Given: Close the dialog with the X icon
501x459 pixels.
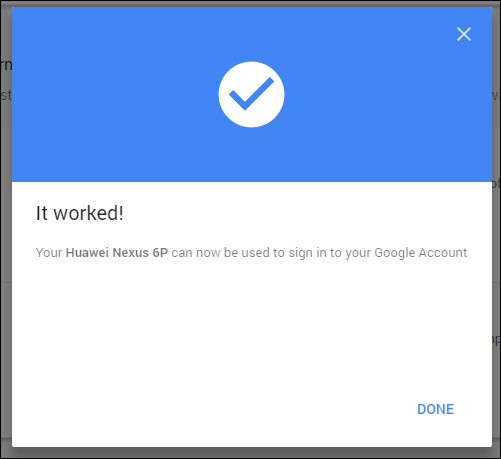Looking at the screenshot, I should click(464, 34).
